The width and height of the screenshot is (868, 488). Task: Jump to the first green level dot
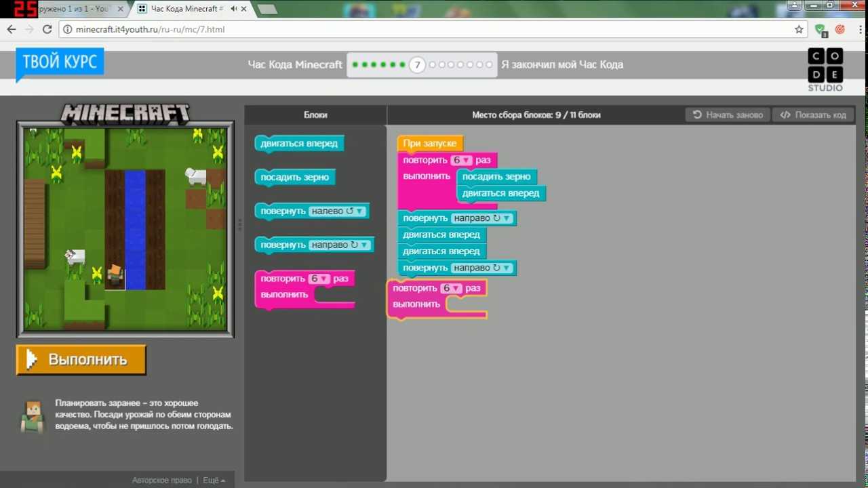[356, 65]
